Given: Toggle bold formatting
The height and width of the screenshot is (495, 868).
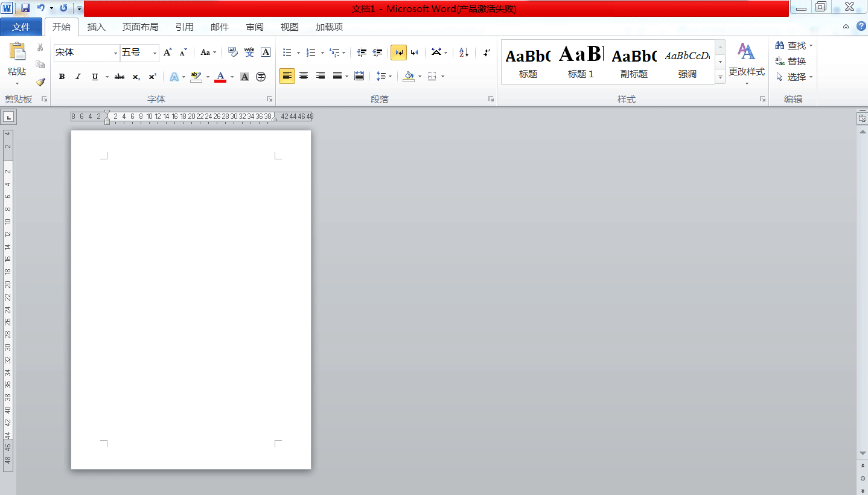Looking at the screenshot, I should (62, 77).
